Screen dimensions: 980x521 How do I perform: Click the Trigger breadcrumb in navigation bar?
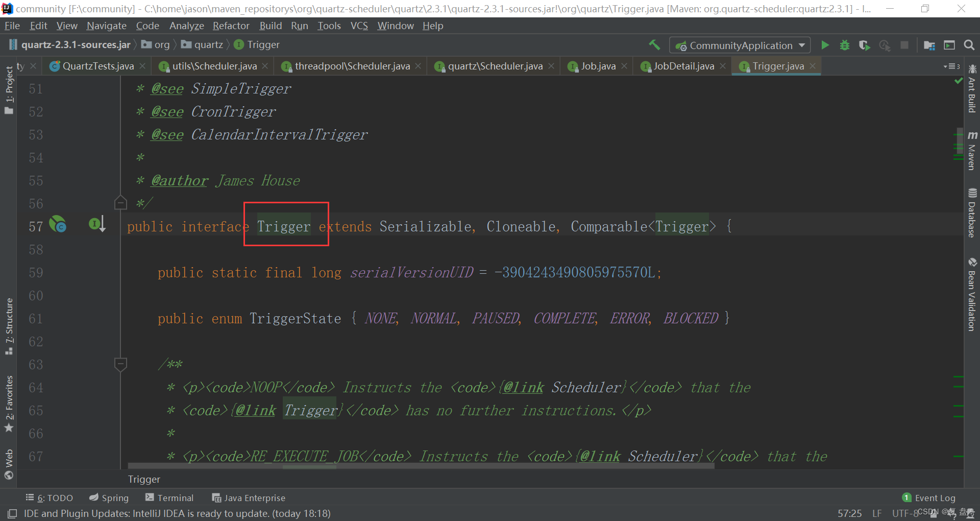(x=257, y=45)
